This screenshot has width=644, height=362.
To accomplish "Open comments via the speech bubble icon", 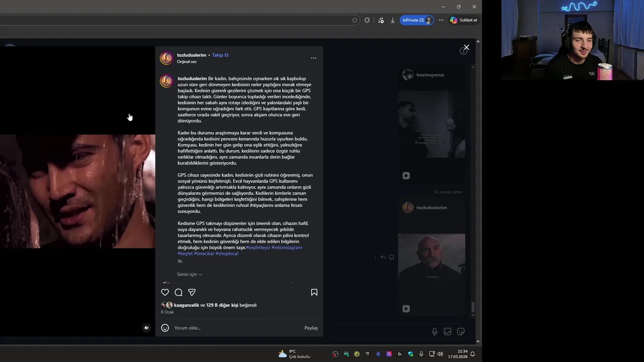I will [178, 292].
